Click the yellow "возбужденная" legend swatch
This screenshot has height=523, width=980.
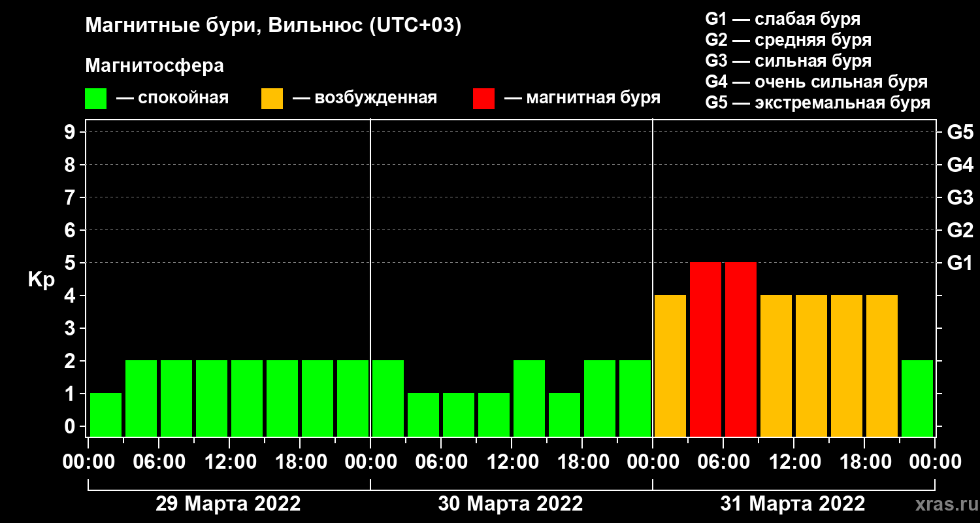pos(272,99)
